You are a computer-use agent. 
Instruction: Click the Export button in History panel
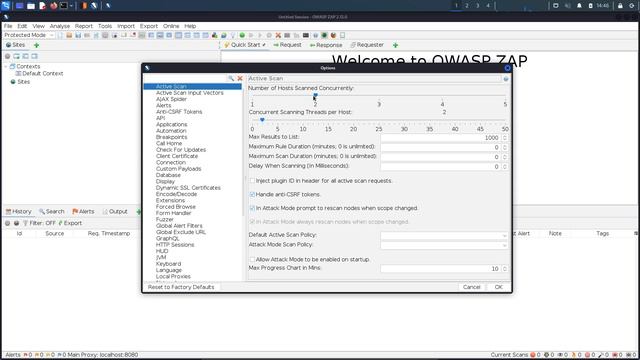pyautogui.click(x=70, y=223)
